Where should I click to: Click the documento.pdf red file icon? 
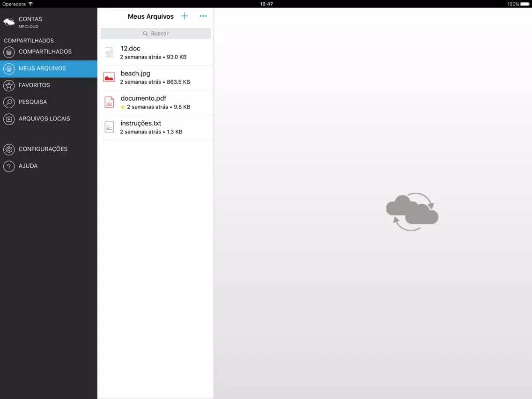click(x=109, y=102)
